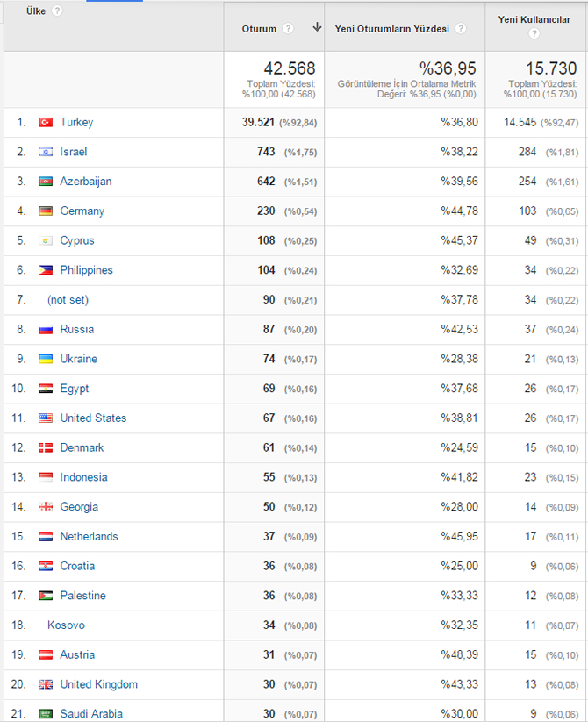The image size is (588, 722).
Task: Sort by the Oturum column header
Action: (x=259, y=29)
